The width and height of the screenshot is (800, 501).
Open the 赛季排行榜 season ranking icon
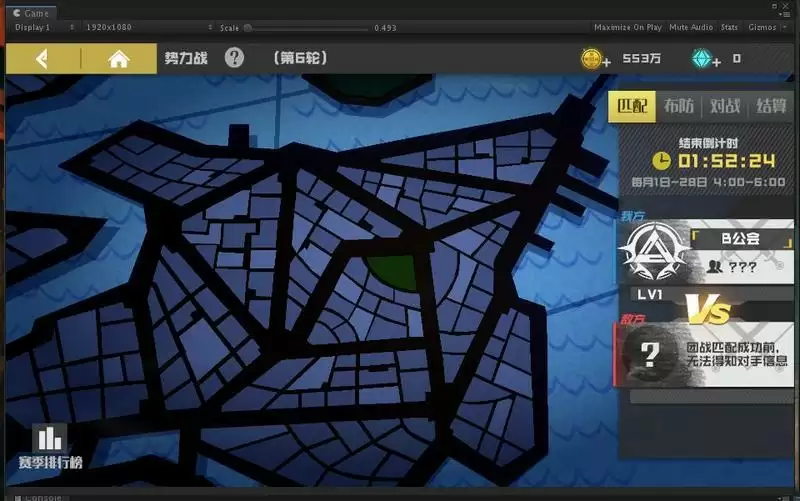[x=50, y=446]
